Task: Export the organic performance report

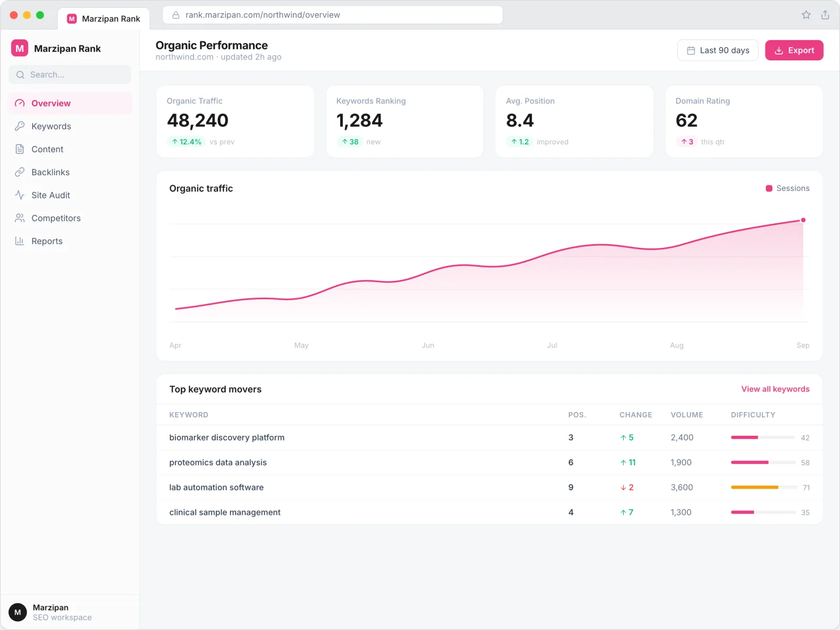Action: tap(794, 50)
